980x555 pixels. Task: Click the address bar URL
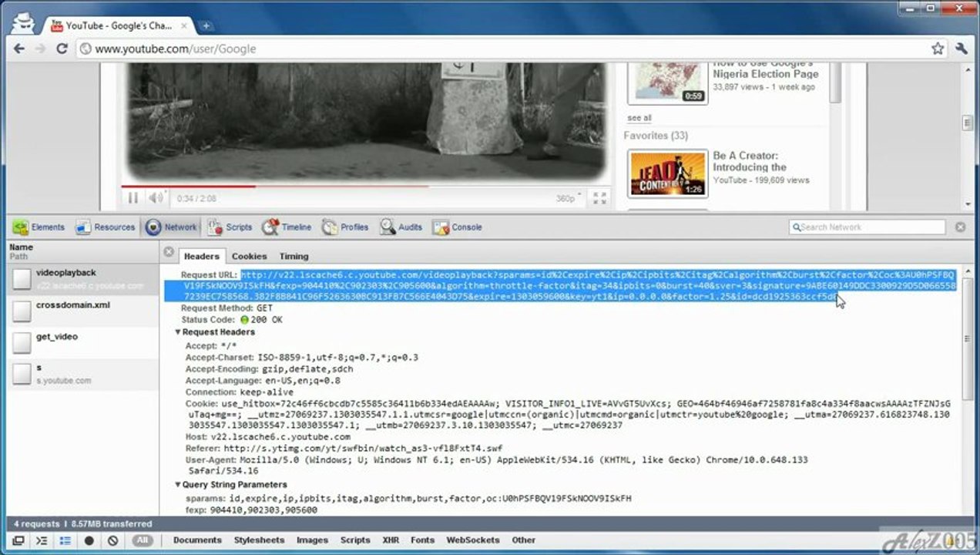pos(176,49)
